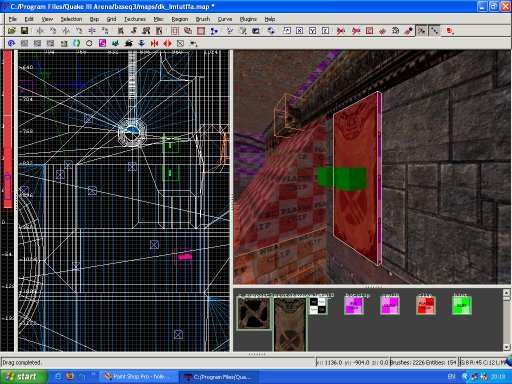Viewport: 512px width, 384px height.
Task: Toggle the Show Patch Bounding Box icon
Action: 369,31
